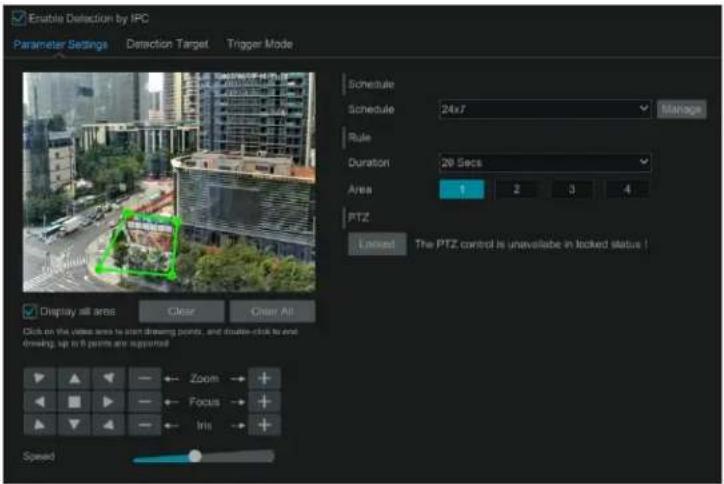This screenshot has width=724, height=484.
Task: Increase Iris with plus button
Action: coord(264,425)
